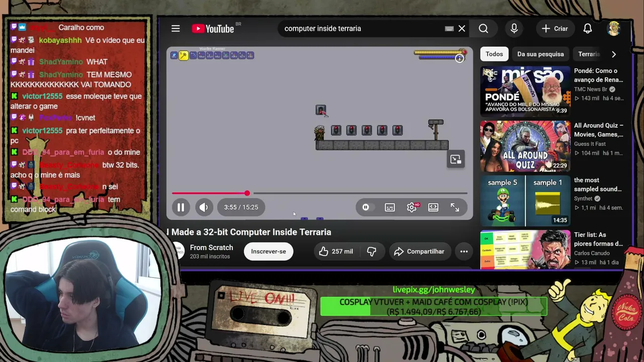
Task: Share the video via Compartilhar
Action: click(x=420, y=251)
